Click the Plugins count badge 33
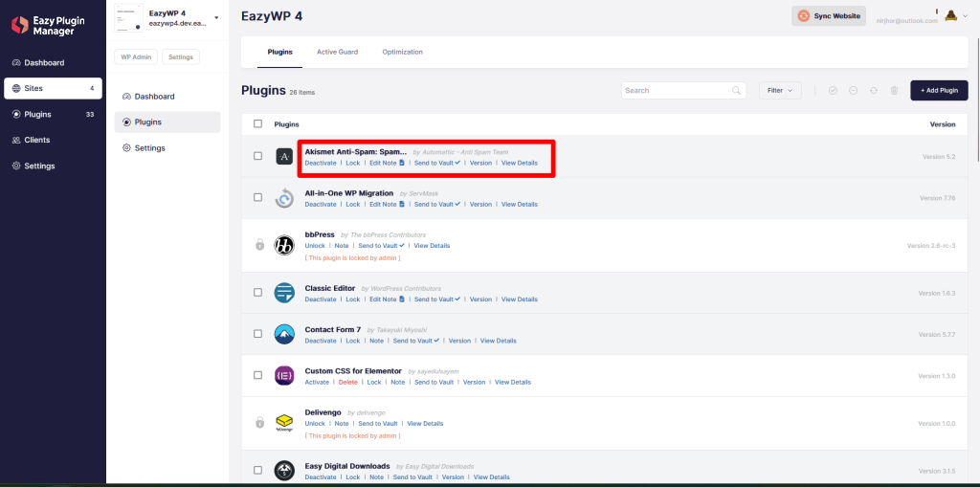 90,115
